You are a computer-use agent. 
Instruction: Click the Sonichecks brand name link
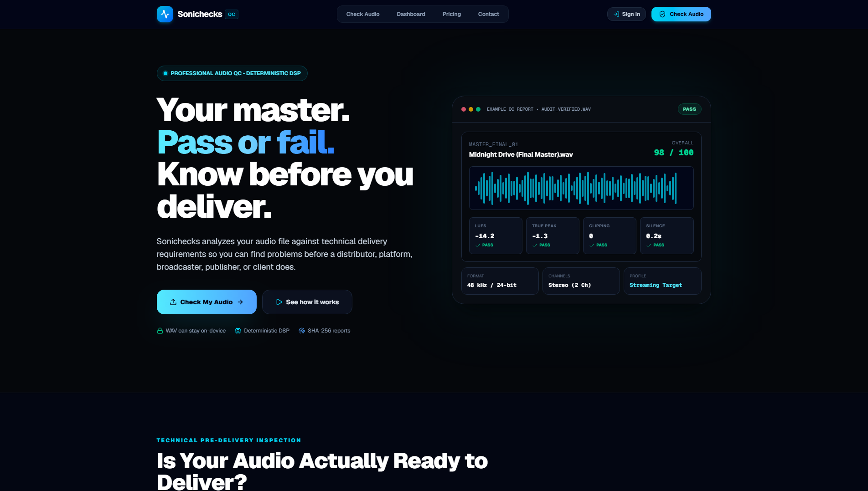point(200,14)
